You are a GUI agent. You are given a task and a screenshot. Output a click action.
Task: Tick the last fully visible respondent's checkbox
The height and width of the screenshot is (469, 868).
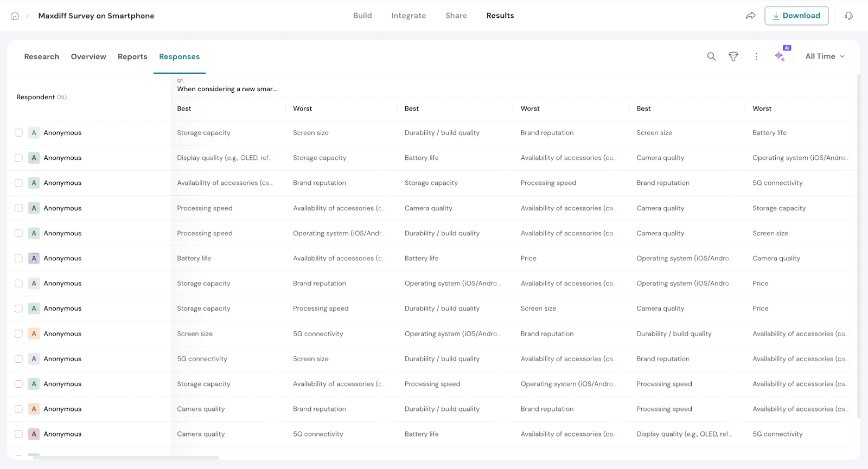pos(18,434)
